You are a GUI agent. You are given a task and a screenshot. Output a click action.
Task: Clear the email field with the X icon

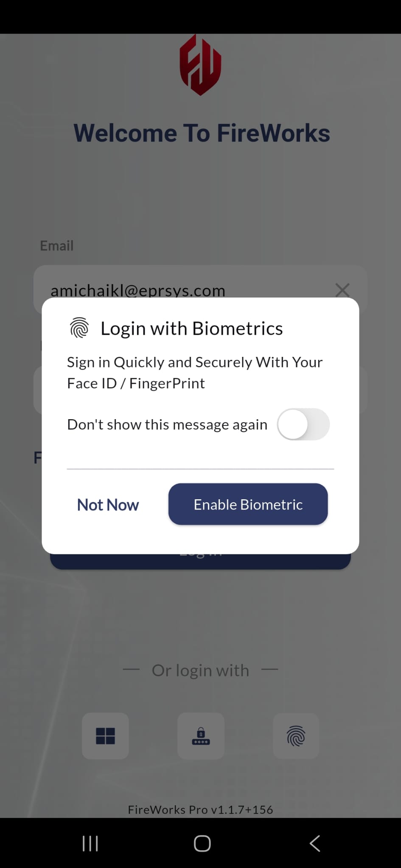pos(342,290)
